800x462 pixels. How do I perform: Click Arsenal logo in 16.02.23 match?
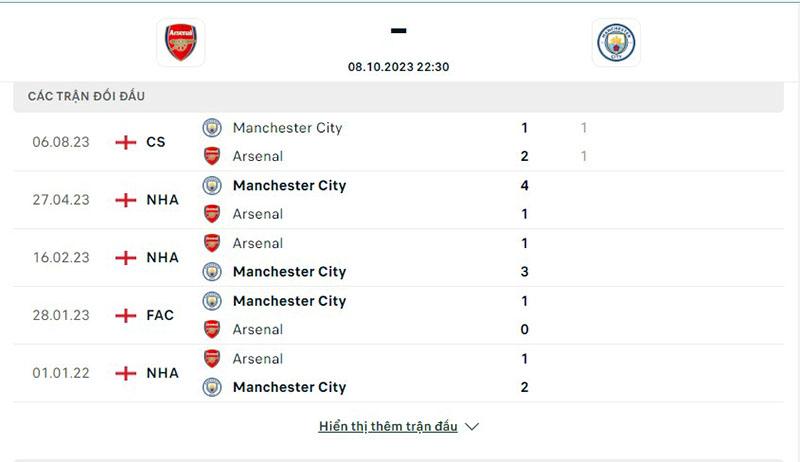(x=212, y=243)
